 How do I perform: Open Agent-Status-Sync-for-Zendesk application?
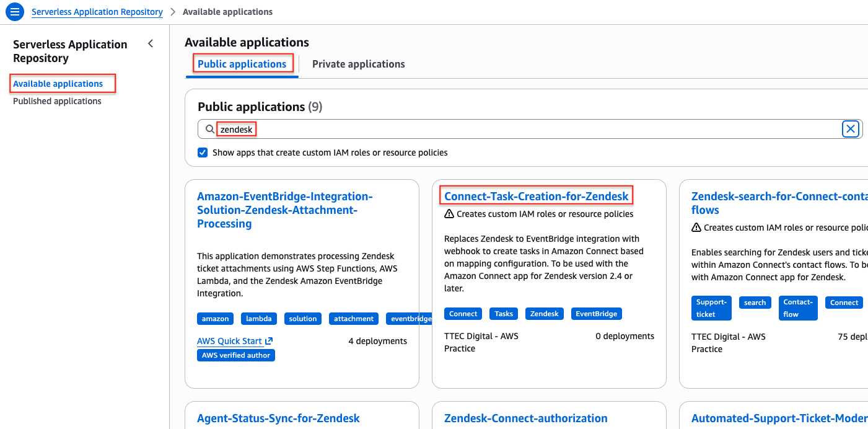(278, 418)
